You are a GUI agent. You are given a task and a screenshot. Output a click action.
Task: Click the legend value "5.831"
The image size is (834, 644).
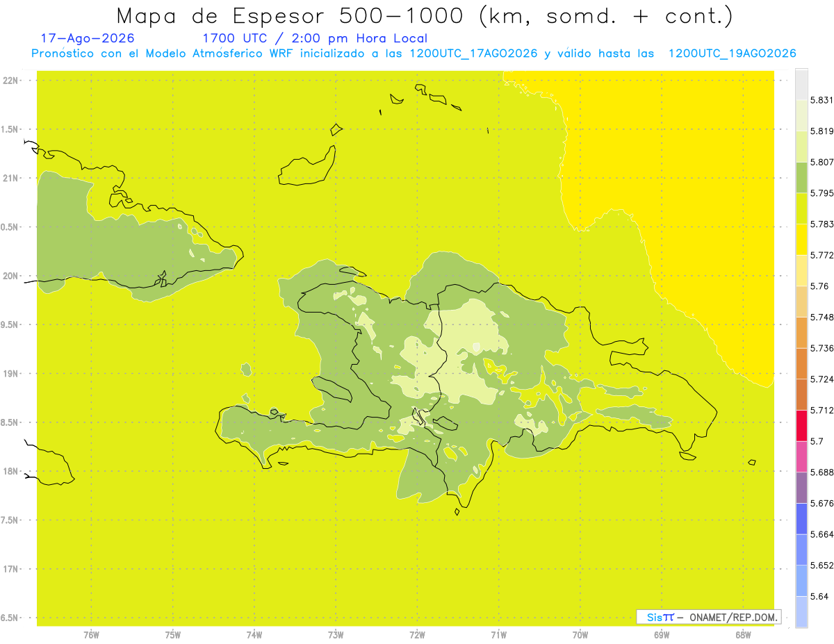pos(821,100)
